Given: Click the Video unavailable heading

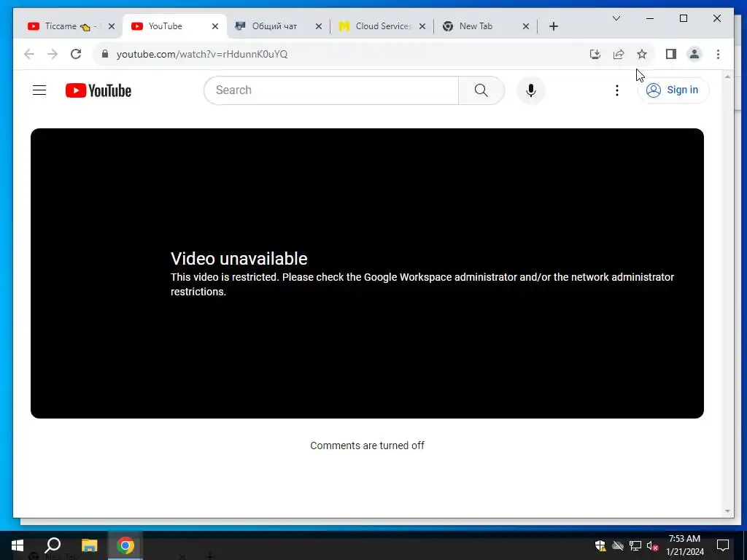Looking at the screenshot, I should click(239, 259).
